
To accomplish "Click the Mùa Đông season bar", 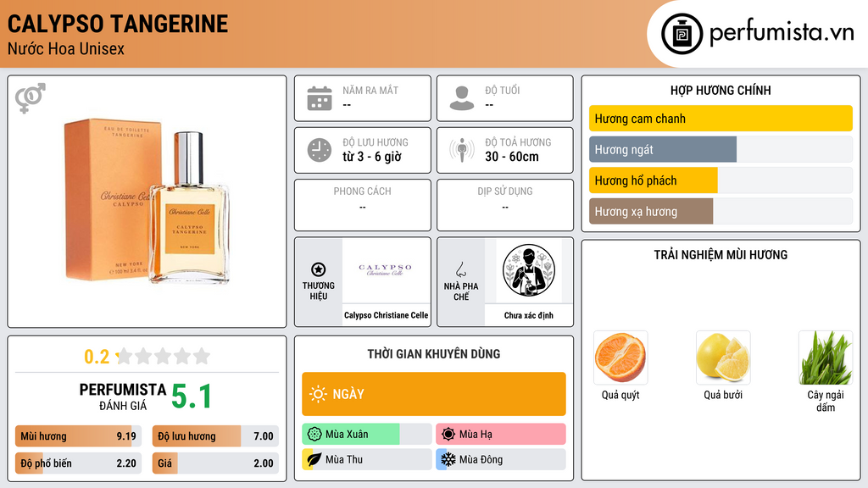I will pyautogui.click(x=500, y=459).
